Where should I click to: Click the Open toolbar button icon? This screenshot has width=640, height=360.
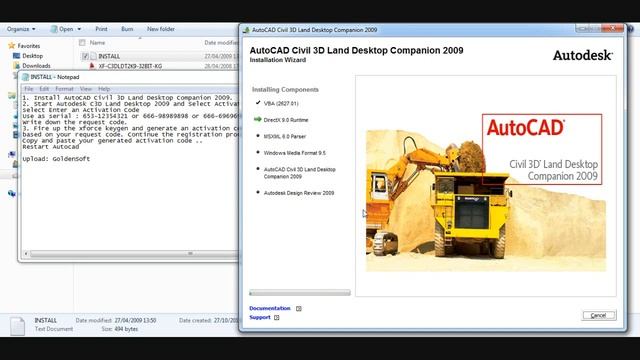53,29
